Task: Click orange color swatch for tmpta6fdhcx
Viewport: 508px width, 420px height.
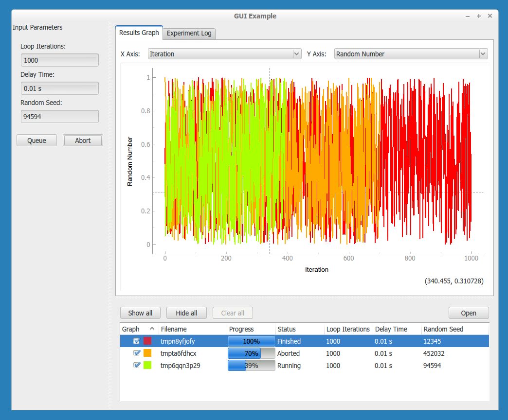Action: [147, 353]
